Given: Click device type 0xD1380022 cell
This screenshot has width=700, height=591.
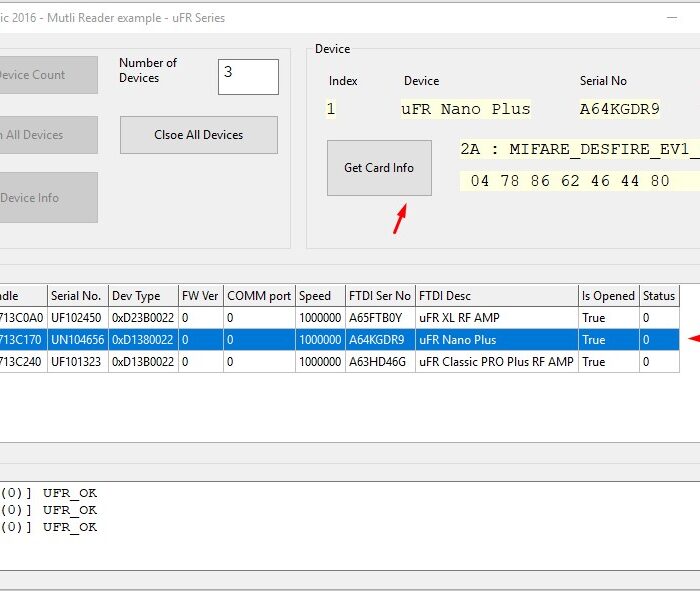Looking at the screenshot, I should coord(143,340).
